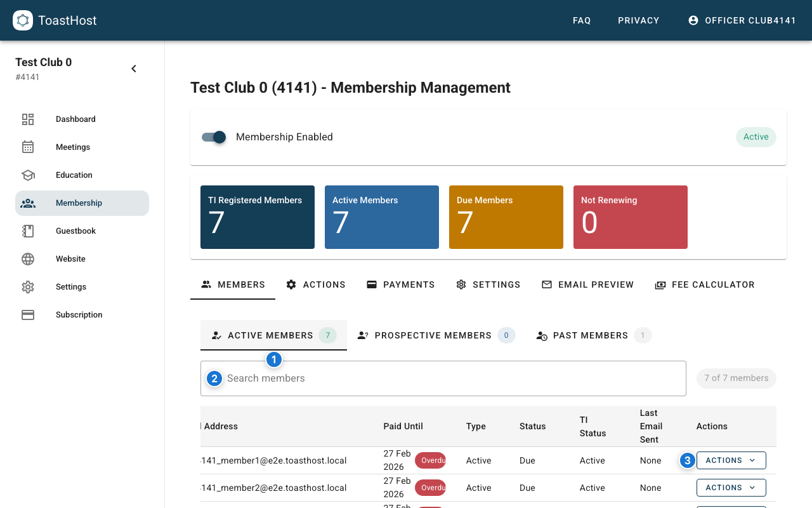Open the Dashboard section icon
Viewport: 812px width, 508px height.
tap(28, 119)
